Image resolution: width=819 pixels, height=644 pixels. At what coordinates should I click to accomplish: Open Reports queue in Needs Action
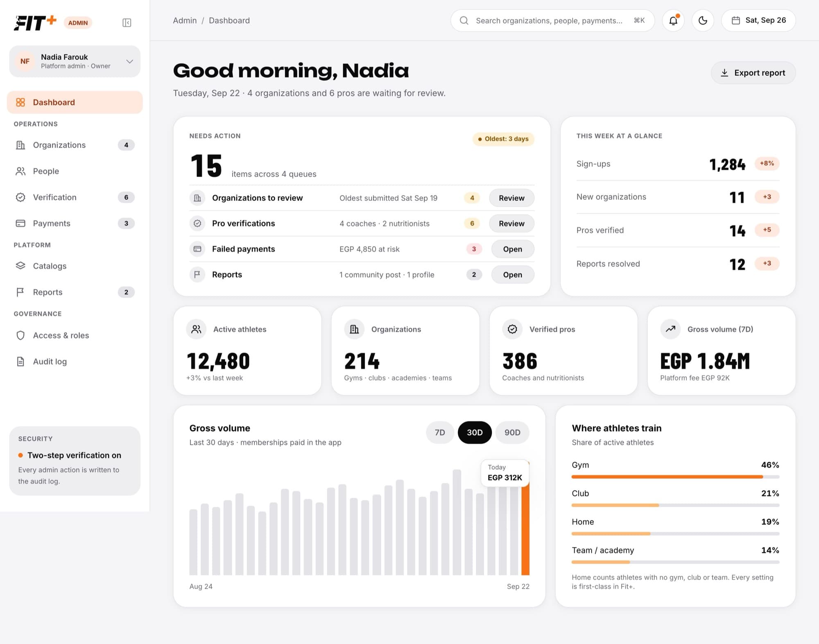pyautogui.click(x=513, y=275)
